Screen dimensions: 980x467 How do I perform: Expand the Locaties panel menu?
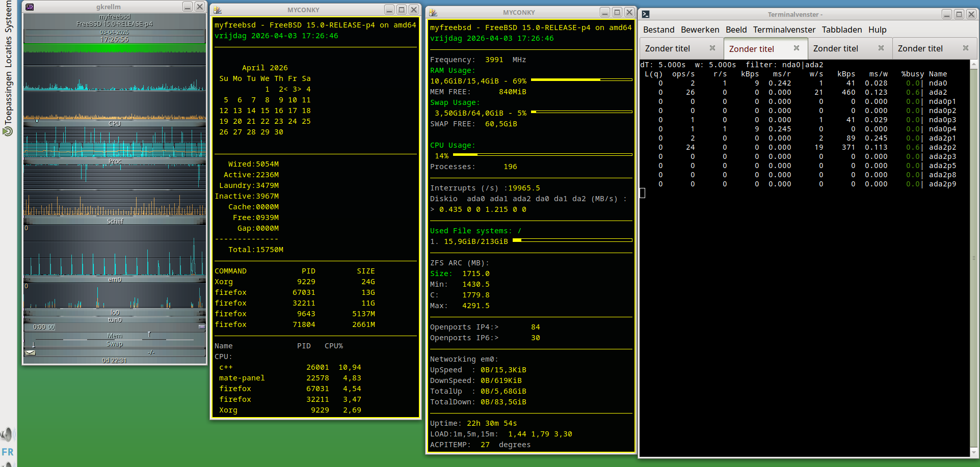8,51
